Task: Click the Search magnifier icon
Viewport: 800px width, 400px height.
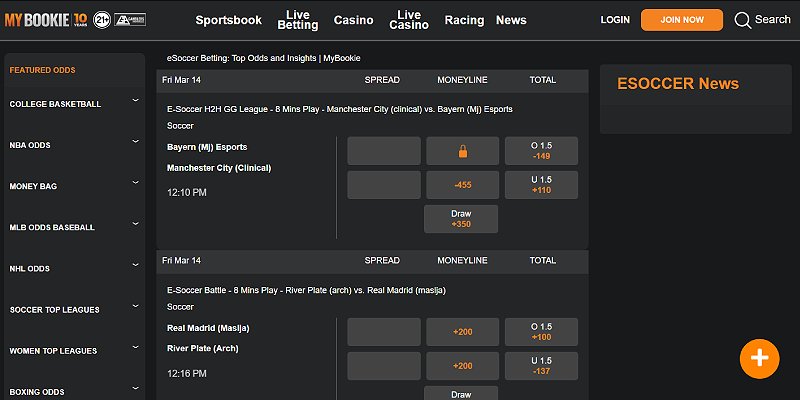Action: (742, 20)
